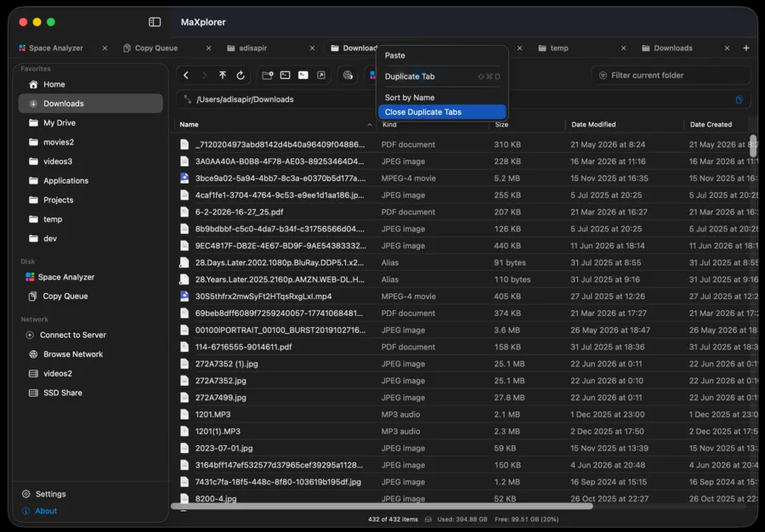Go forward with the right chevron

[204, 75]
